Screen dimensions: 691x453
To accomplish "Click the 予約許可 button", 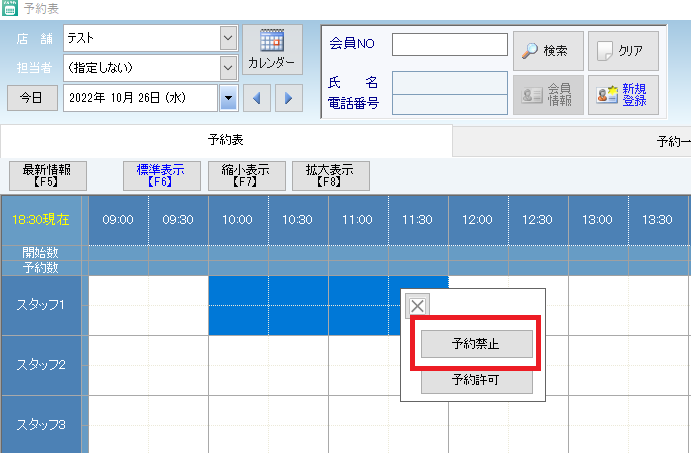I will click(476, 380).
